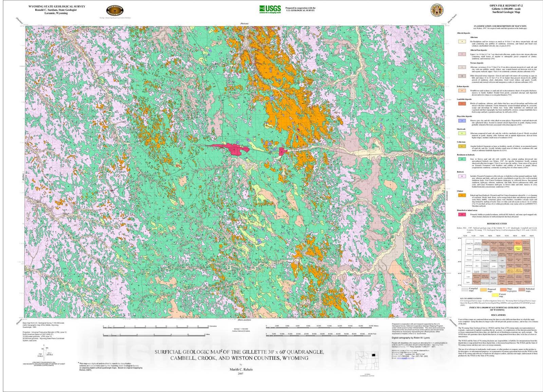Click 'Prepared in cooperation with the' USGS note

coord(300,8)
